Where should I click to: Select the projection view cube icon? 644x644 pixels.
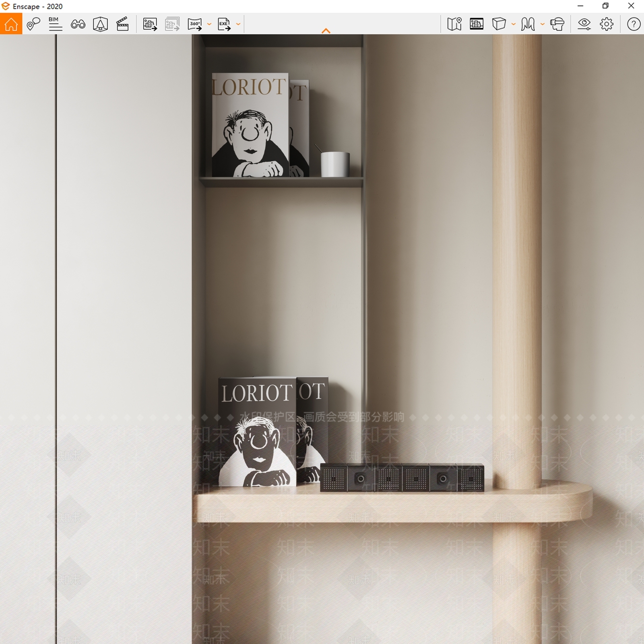click(499, 24)
